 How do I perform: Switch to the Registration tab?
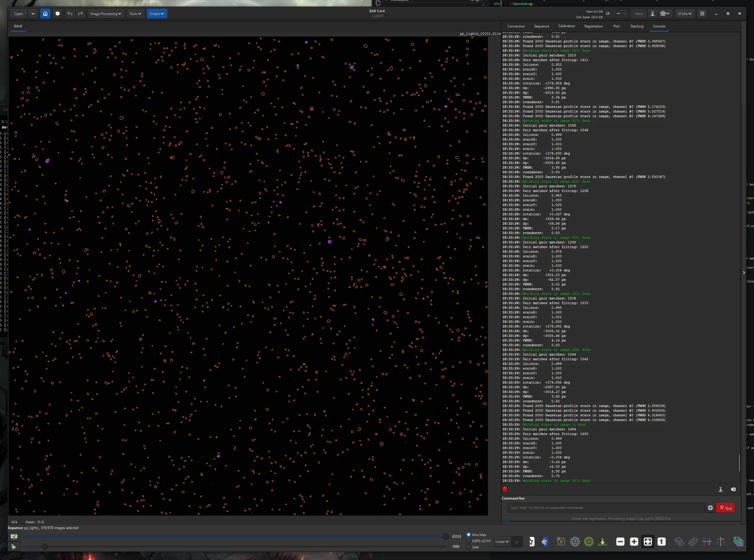(593, 26)
